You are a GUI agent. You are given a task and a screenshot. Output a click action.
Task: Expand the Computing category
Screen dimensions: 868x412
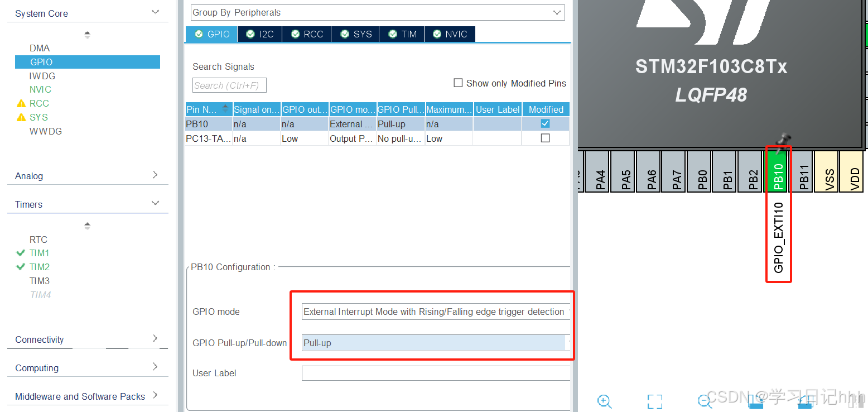pyautogui.click(x=155, y=367)
